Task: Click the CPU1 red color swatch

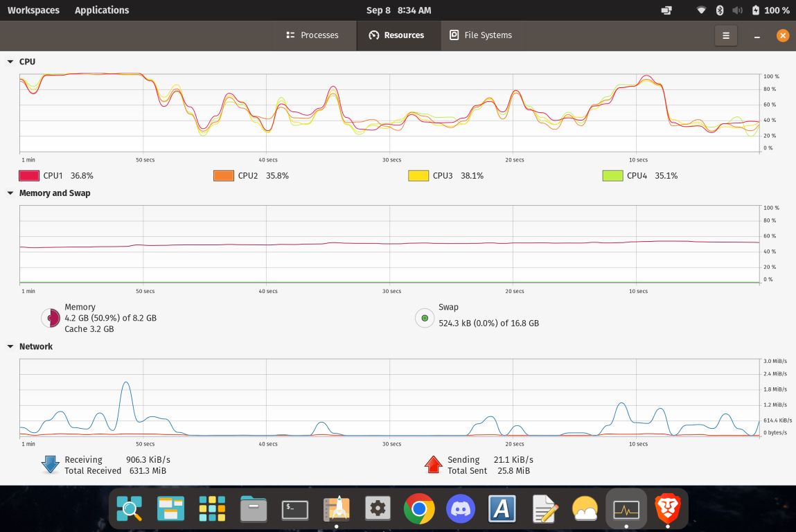Action: (x=29, y=176)
